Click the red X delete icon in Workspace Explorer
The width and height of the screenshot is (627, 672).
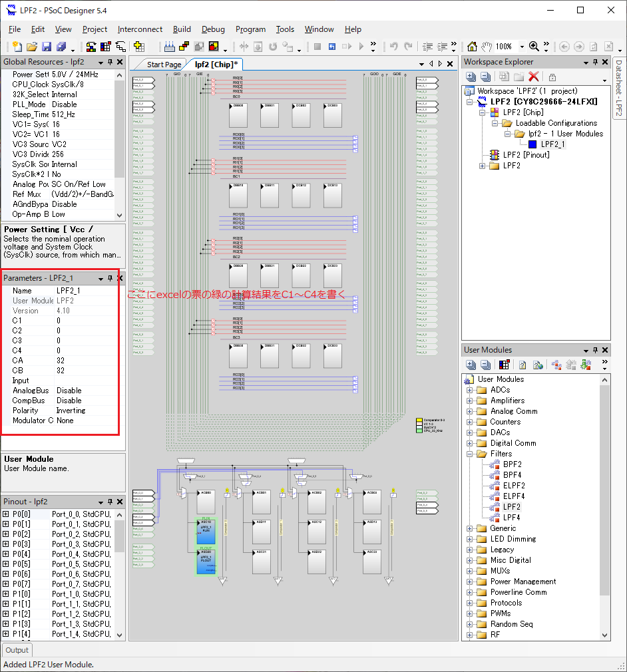pos(534,77)
